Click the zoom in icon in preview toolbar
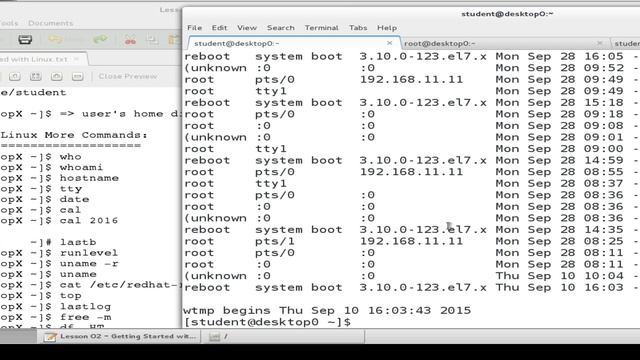The height and width of the screenshot is (360, 640). [56, 76]
